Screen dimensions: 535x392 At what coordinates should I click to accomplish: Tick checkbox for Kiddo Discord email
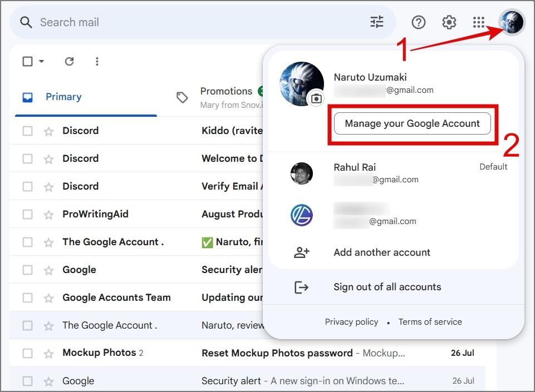(x=28, y=131)
